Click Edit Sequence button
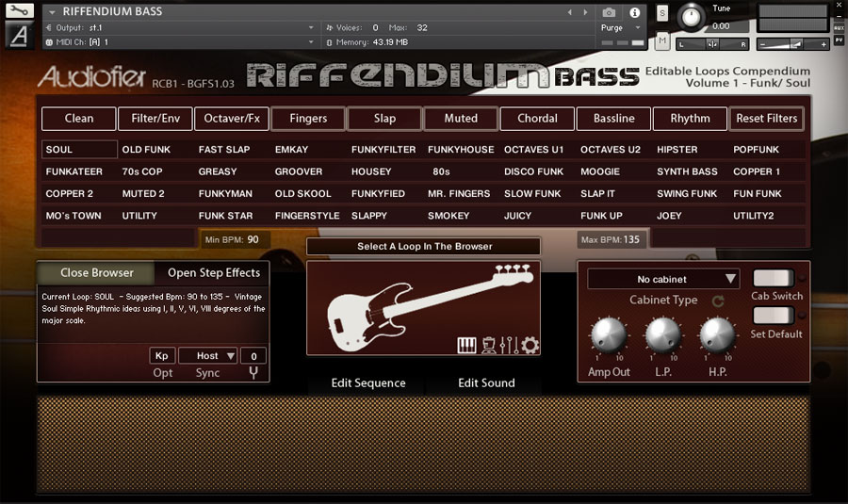The height and width of the screenshot is (504, 848). coord(368,382)
